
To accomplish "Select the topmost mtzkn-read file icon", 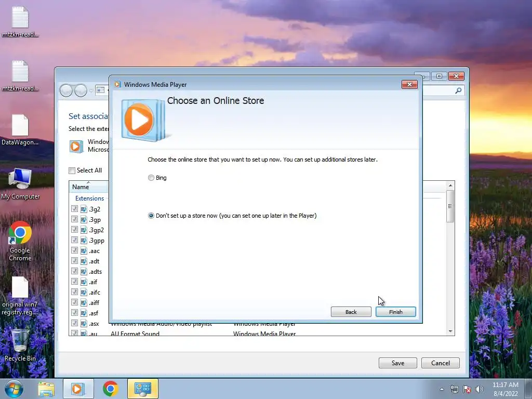I will pyautogui.click(x=20, y=22).
